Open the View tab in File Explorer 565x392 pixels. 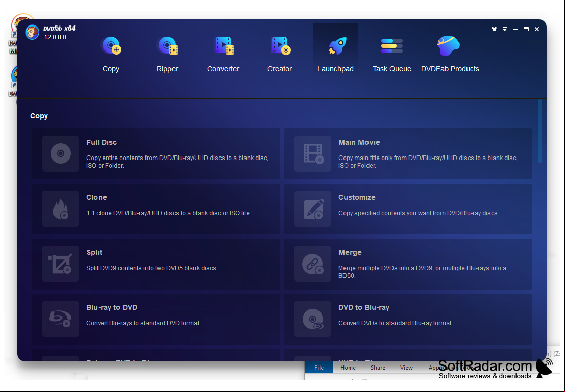pos(406,368)
